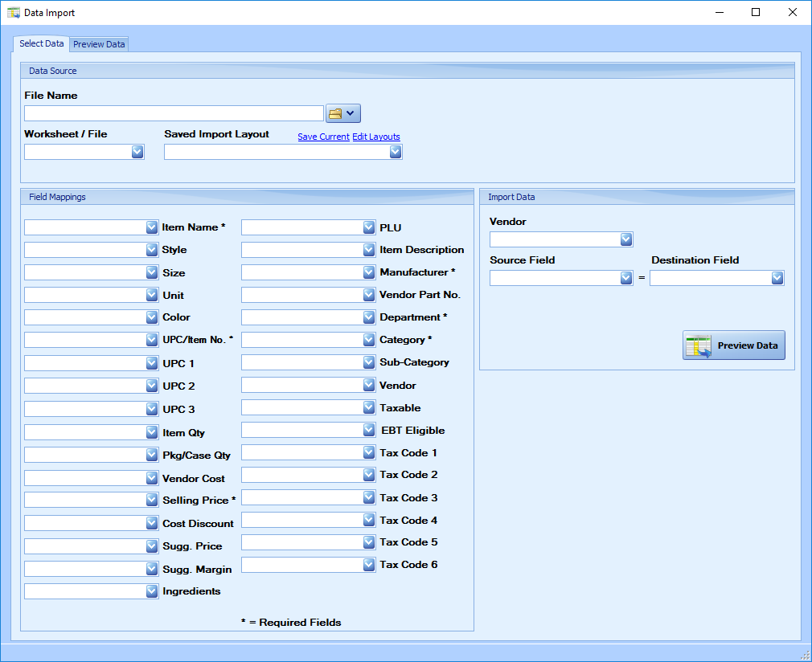Expand the Worksheet / File dropdown
812x662 pixels.
tap(137, 152)
